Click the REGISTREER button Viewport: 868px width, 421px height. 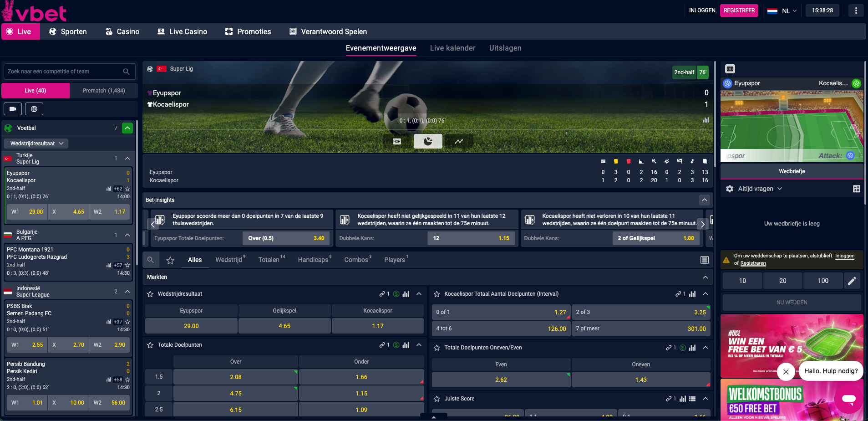click(x=739, y=10)
